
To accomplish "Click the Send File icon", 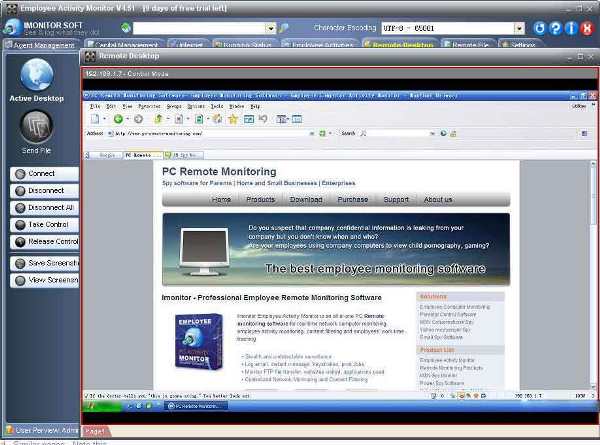I will tap(36, 127).
